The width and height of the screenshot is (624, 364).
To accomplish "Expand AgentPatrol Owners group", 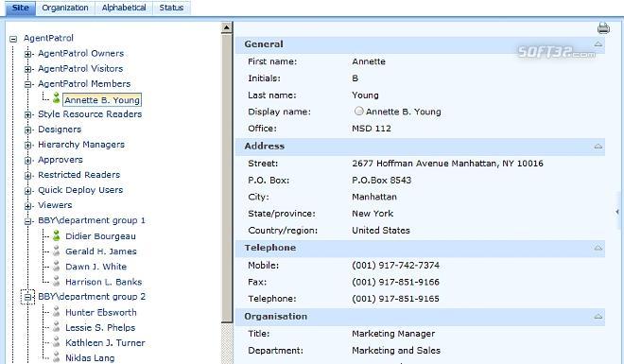I will point(27,54).
